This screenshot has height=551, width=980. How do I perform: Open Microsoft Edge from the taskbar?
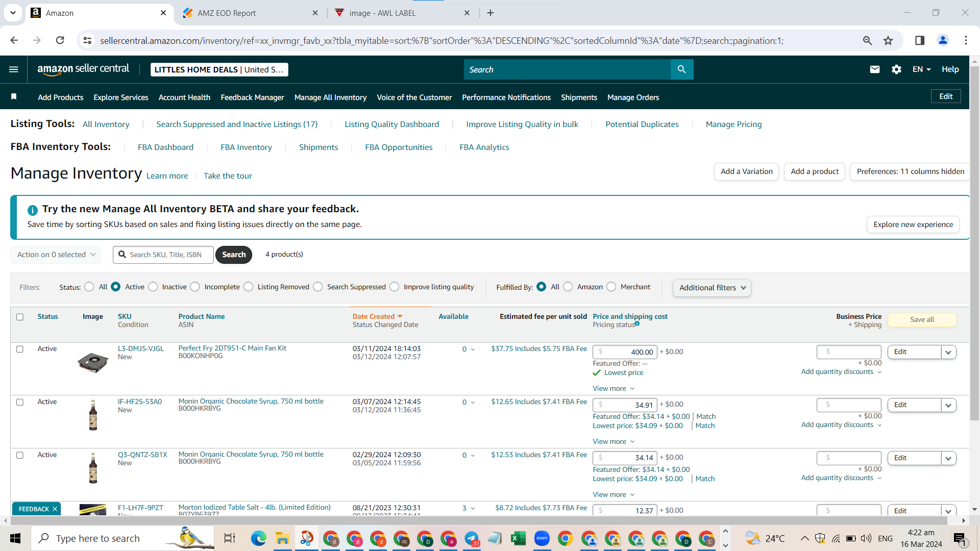[x=258, y=538]
